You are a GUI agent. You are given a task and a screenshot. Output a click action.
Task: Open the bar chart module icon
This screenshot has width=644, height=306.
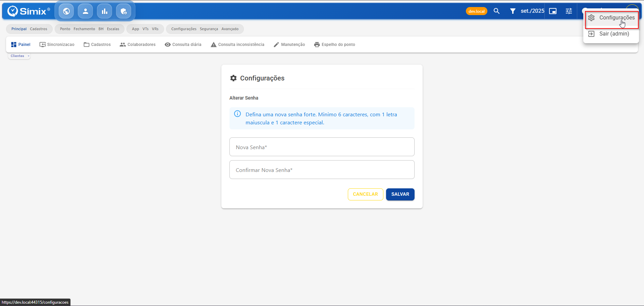[x=105, y=11]
